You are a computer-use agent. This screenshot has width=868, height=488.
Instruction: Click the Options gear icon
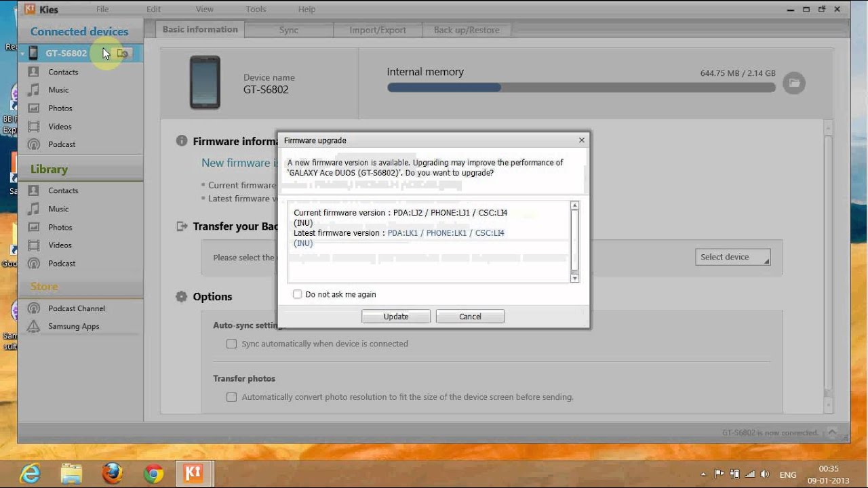182,296
